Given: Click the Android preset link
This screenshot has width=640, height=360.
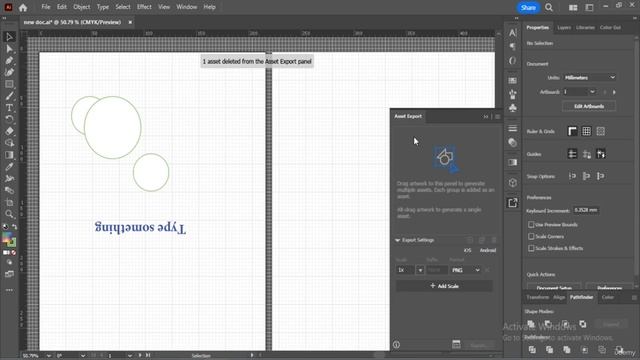Looking at the screenshot, I should 488,251.
